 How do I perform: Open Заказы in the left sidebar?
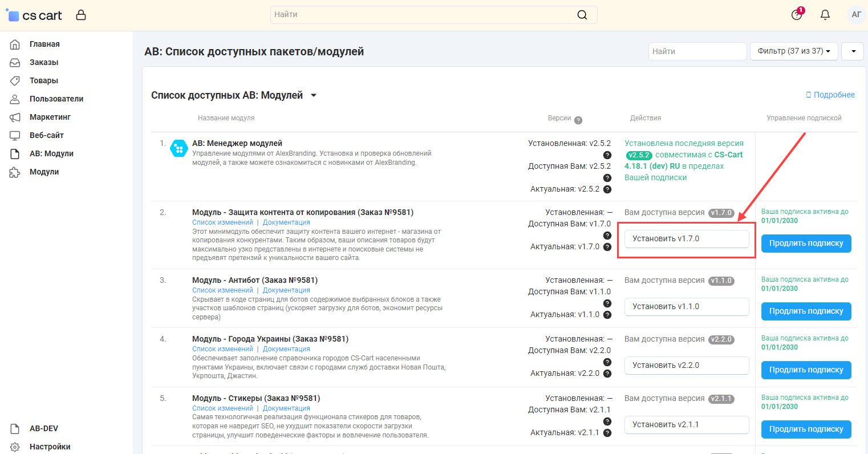click(x=44, y=62)
